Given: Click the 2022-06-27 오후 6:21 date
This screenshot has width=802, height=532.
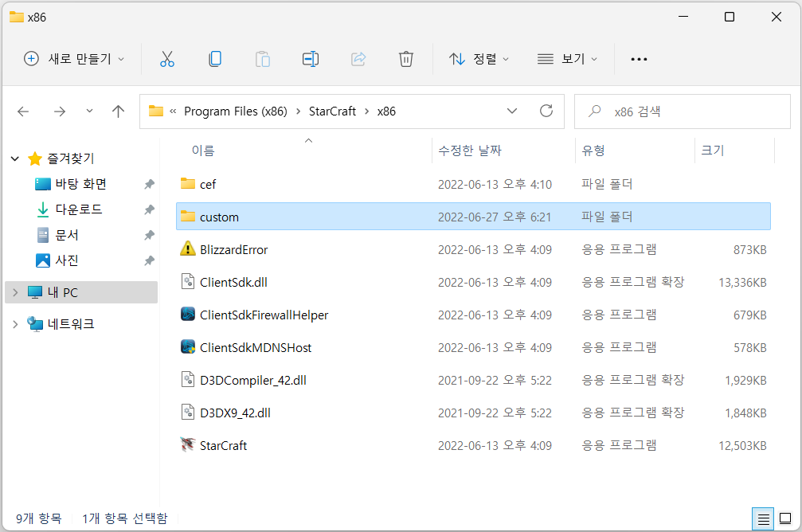Looking at the screenshot, I should pyautogui.click(x=495, y=217).
